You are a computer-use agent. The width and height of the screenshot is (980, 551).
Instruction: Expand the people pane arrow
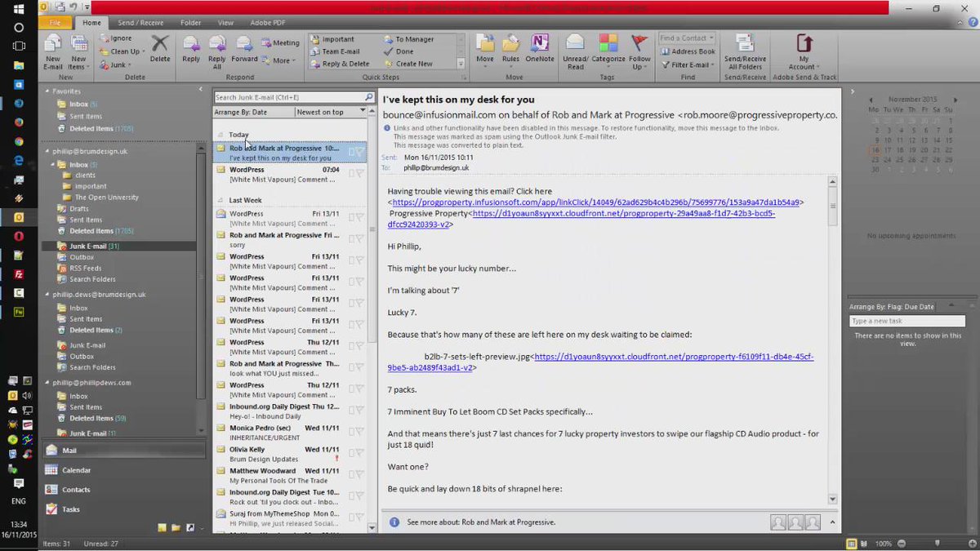click(831, 522)
